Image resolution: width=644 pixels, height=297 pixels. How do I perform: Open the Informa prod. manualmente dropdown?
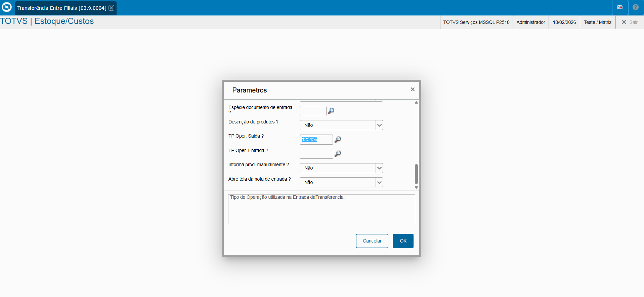341,168
